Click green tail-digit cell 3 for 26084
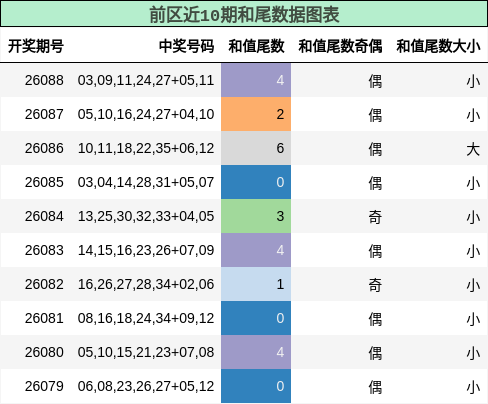488x404 pixels. coord(256,216)
